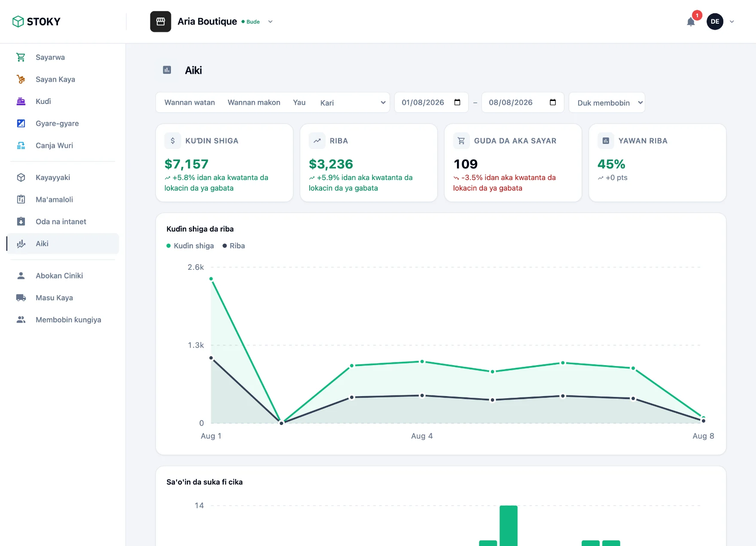Open calendar picker for end date
The width and height of the screenshot is (756, 546).
tap(553, 102)
